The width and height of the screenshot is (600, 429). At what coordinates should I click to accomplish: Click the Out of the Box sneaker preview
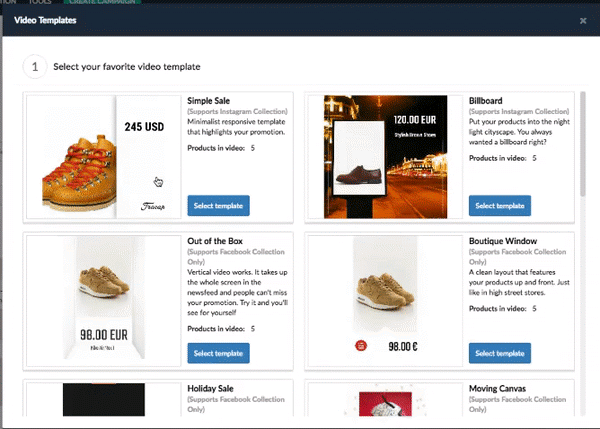[x=104, y=297]
